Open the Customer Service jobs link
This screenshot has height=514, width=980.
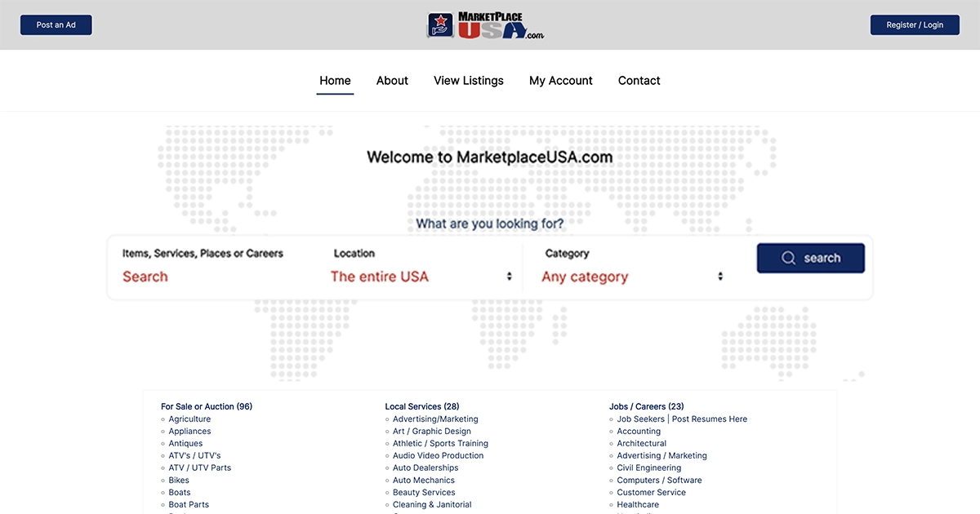pyautogui.click(x=652, y=493)
